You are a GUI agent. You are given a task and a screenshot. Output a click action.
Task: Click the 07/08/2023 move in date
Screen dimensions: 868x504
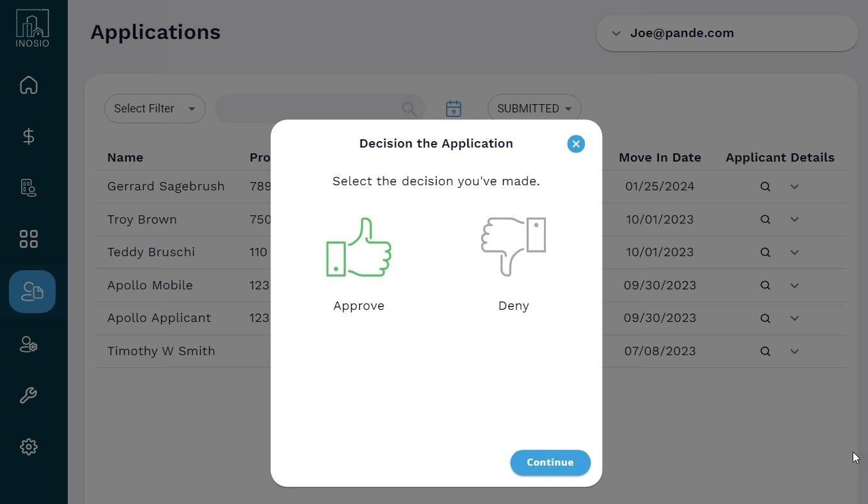[660, 351]
